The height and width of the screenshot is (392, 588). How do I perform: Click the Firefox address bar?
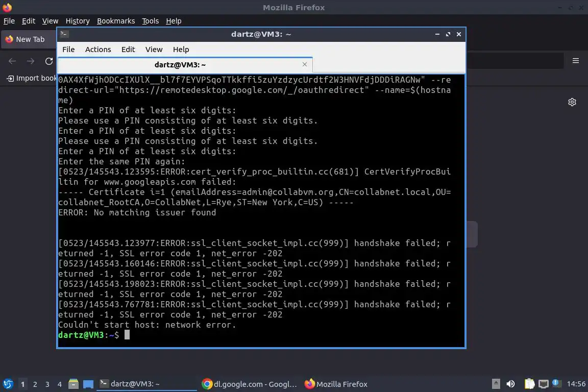click(x=514, y=61)
